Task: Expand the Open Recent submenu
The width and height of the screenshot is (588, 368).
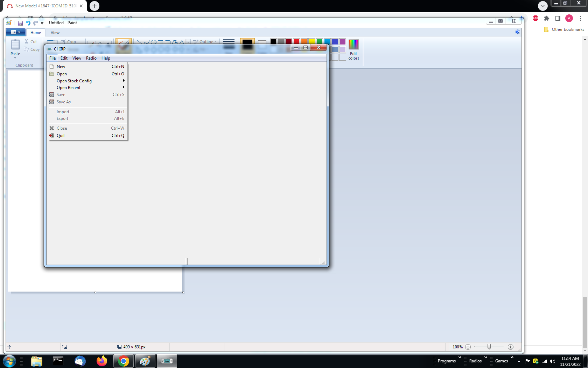Action: (x=87, y=88)
